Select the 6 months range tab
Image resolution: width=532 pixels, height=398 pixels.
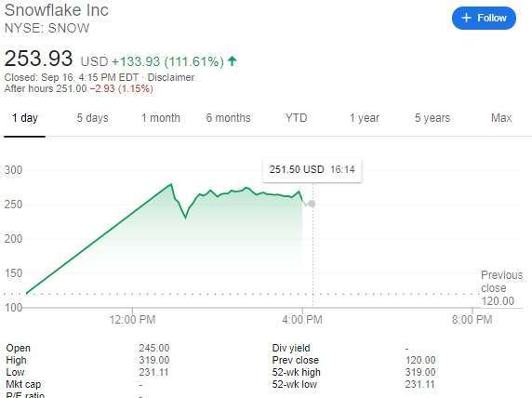tap(229, 118)
